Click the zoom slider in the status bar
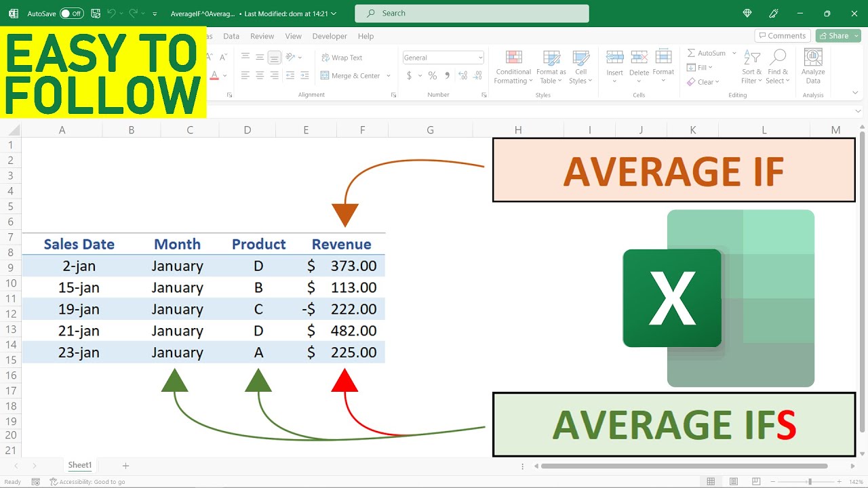The height and width of the screenshot is (488, 868). tap(809, 482)
